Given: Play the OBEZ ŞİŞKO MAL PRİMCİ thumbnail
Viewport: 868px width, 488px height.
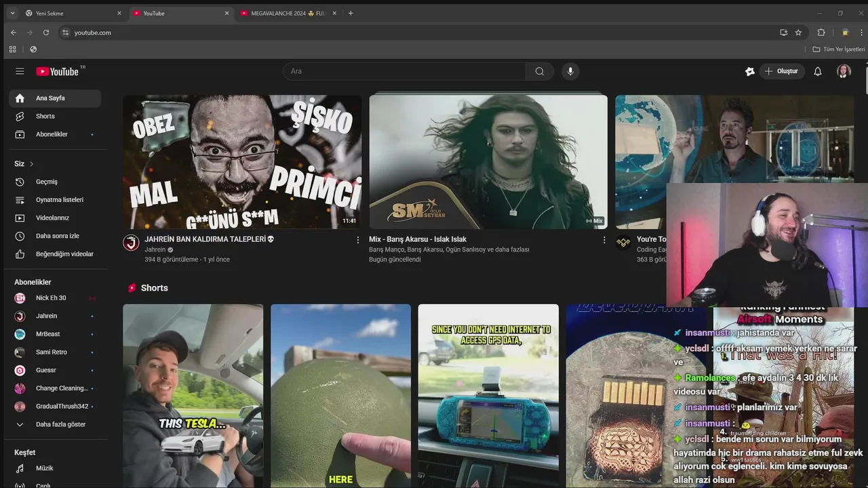Looking at the screenshot, I should [242, 161].
